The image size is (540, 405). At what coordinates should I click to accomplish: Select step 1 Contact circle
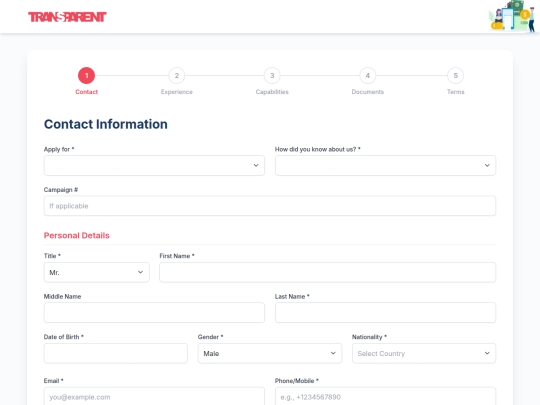tap(86, 75)
